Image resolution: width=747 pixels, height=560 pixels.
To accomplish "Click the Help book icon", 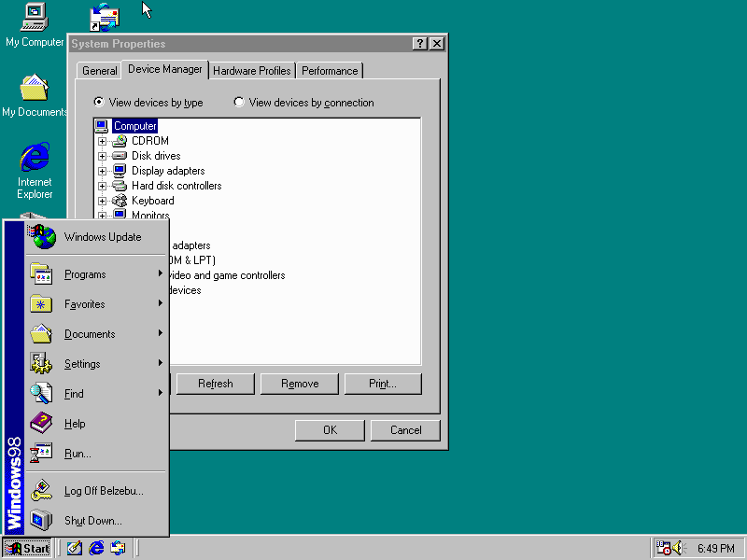I will 41,424.
